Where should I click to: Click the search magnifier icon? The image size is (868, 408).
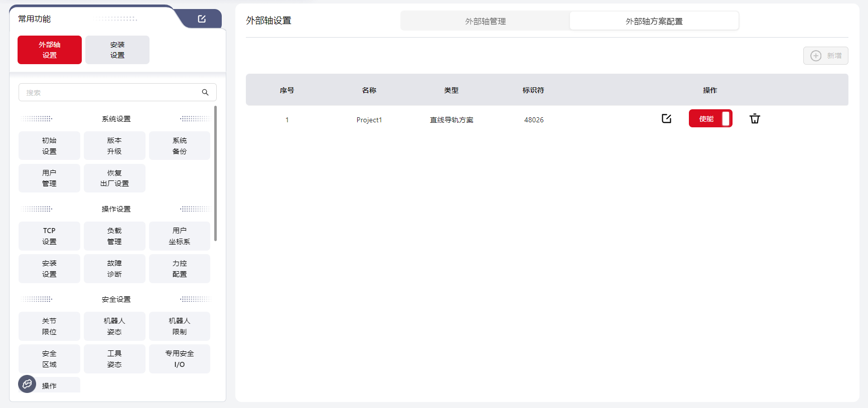click(205, 92)
